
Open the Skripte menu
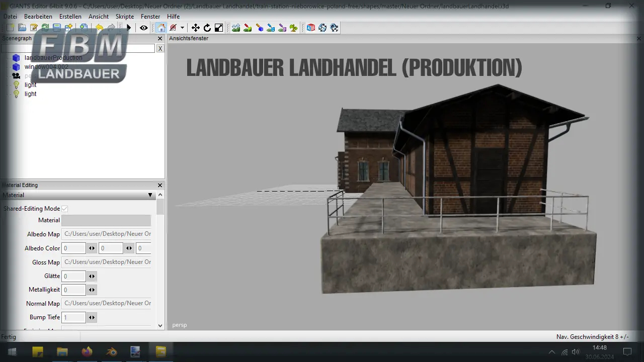click(125, 17)
